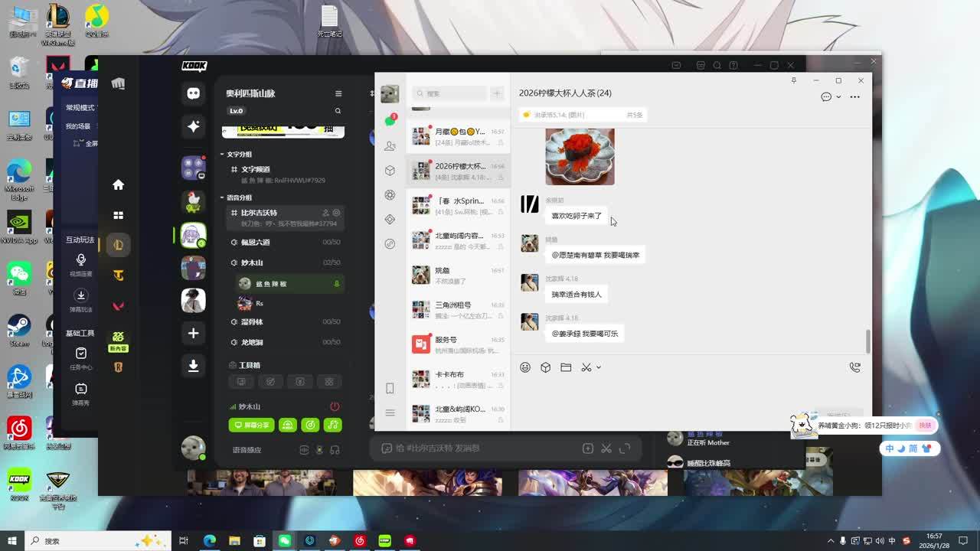Open the Riot client home icon
The image size is (980, 551).
pos(118,184)
